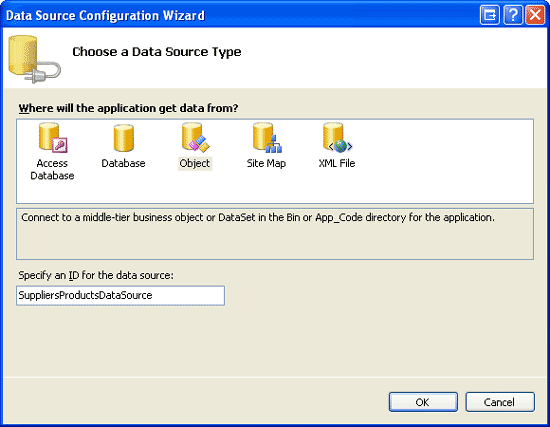Select the Object data source icon
This screenshot has height=427, width=550.
tap(195, 138)
